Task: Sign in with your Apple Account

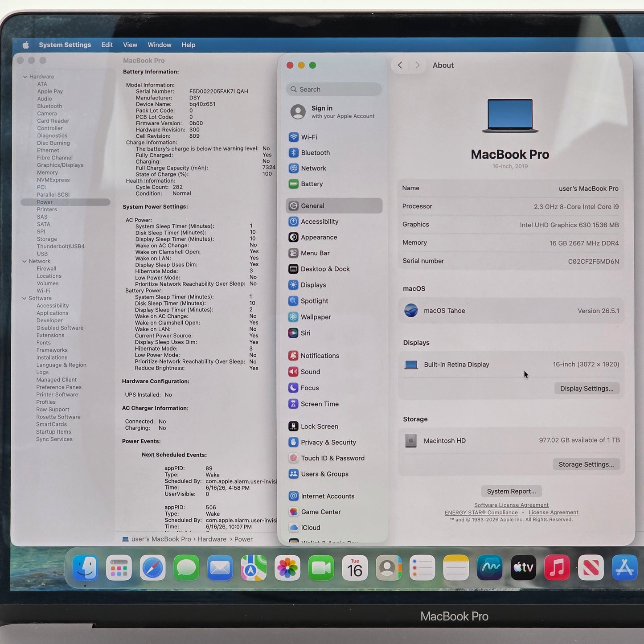Action: coord(334,111)
